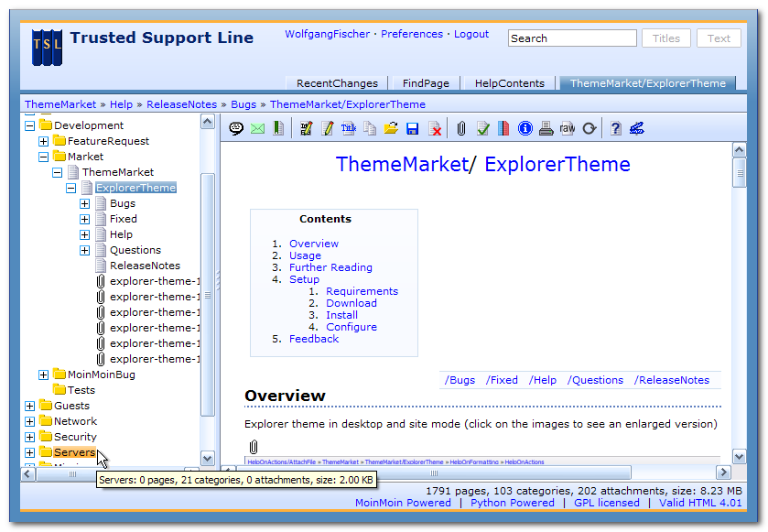Screen dimensions: 768x532
Task: Click the raw text view icon
Action: 568,128
